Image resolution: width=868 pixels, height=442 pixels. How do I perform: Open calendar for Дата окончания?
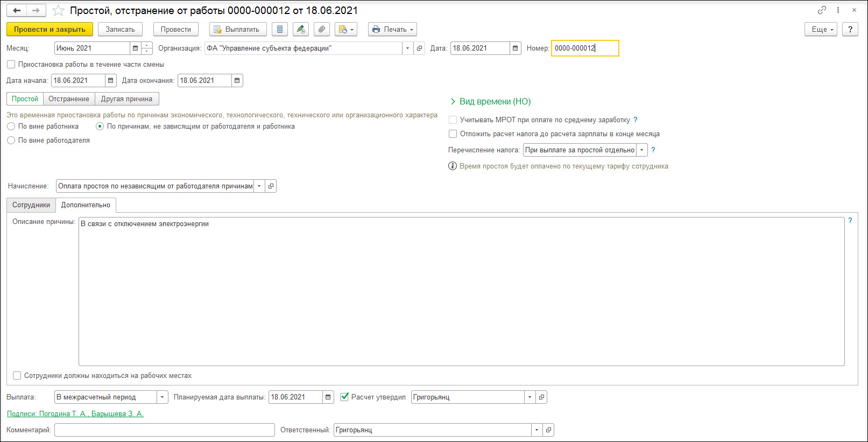(237, 81)
